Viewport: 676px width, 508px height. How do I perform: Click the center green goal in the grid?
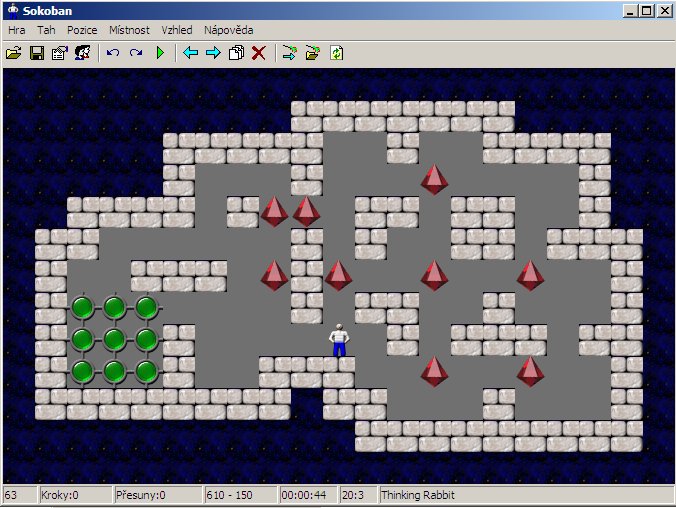click(x=114, y=339)
